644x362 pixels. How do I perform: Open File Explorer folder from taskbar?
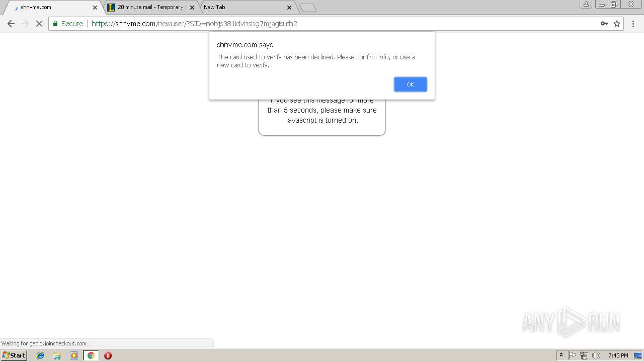click(57, 355)
